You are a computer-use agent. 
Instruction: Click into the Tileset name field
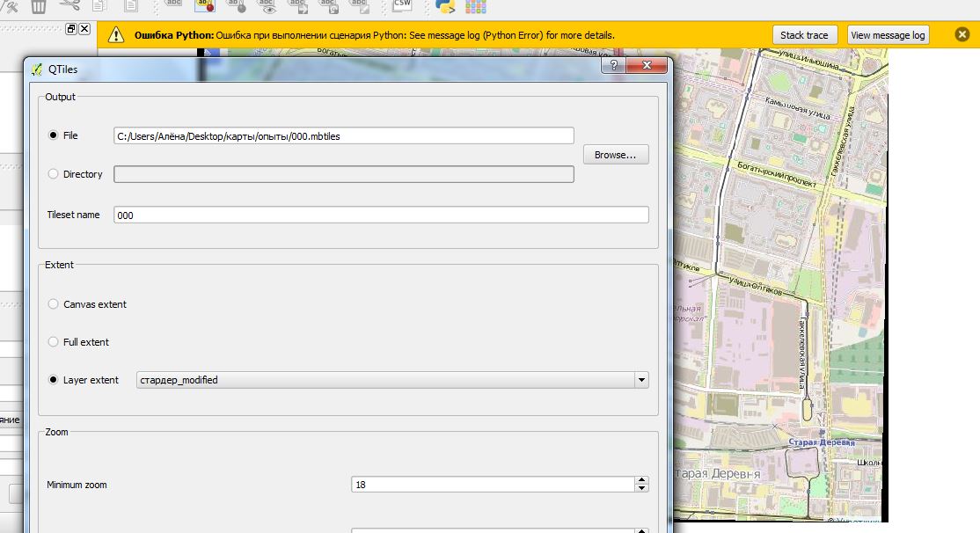pos(381,215)
